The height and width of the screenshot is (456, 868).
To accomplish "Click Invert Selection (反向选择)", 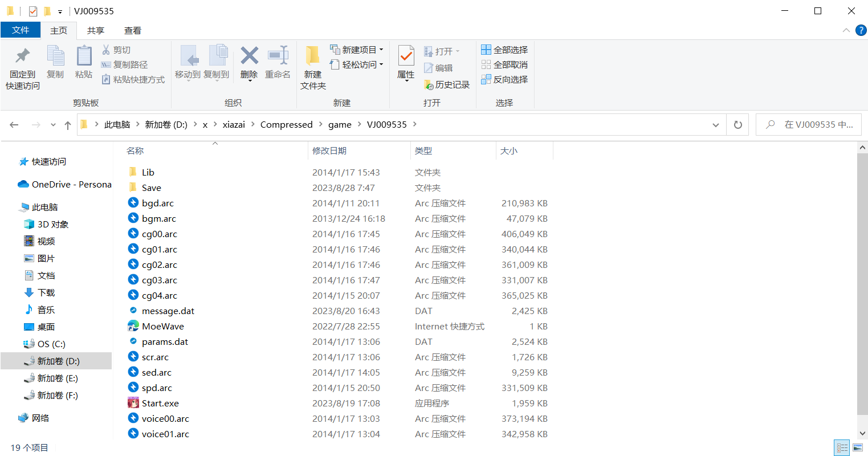I will (504, 80).
